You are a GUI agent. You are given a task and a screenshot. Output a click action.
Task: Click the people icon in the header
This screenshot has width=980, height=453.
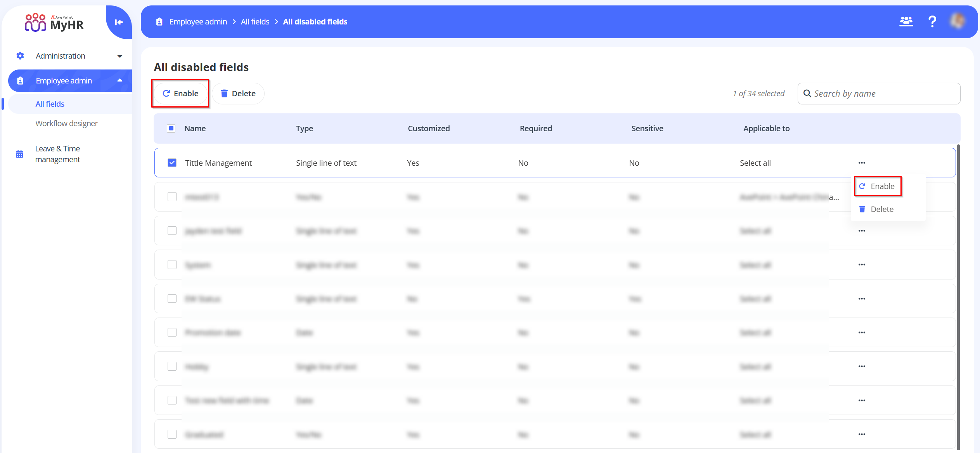(x=906, y=21)
